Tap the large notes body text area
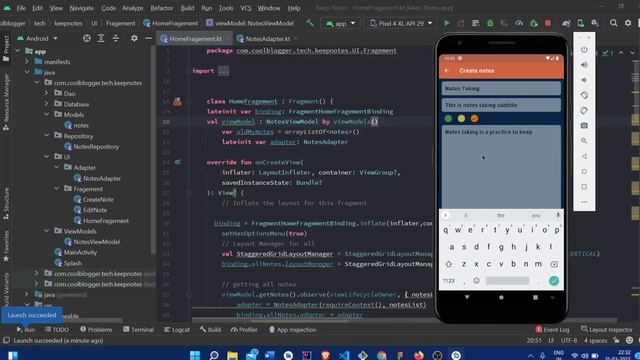The image size is (640, 360). (501, 167)
